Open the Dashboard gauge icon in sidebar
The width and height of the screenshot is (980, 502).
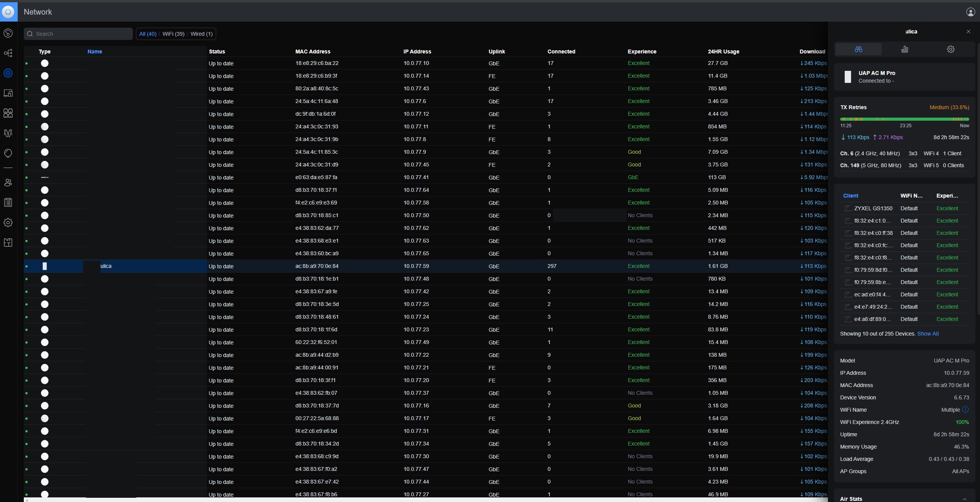tap(8, 33)
